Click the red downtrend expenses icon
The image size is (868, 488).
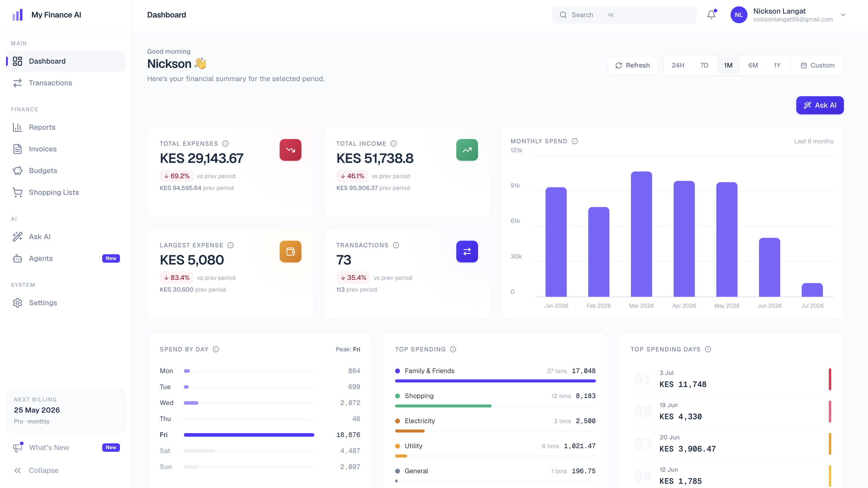click(291, 150)
